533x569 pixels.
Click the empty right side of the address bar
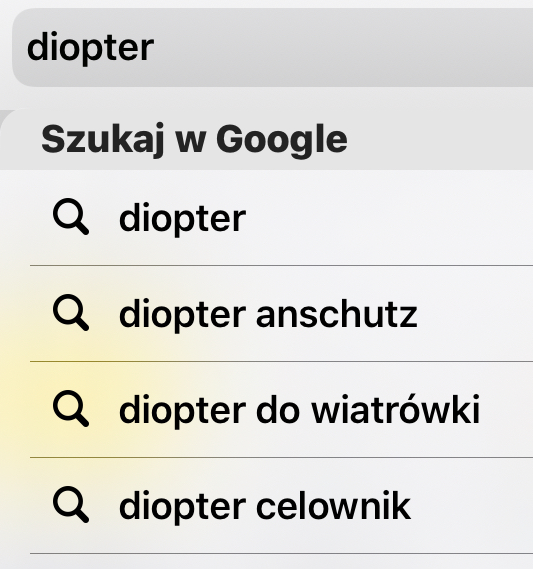coord(345,48)
